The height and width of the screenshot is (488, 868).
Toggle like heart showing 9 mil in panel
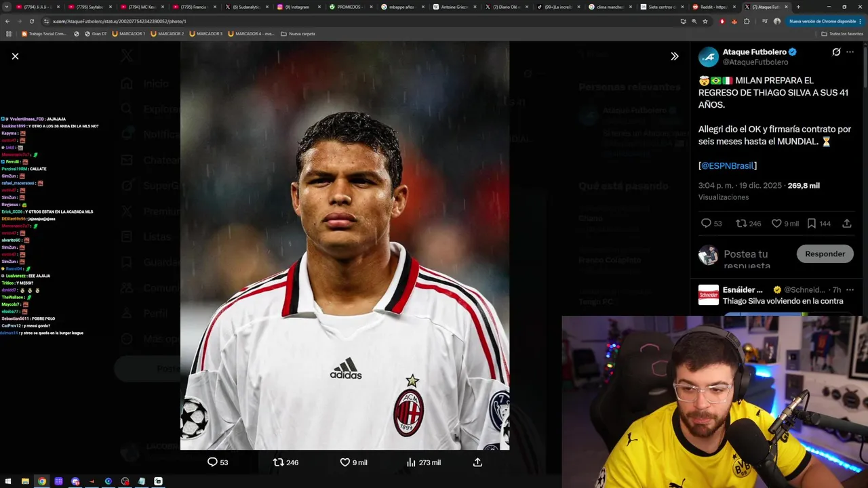coord(776,223)
